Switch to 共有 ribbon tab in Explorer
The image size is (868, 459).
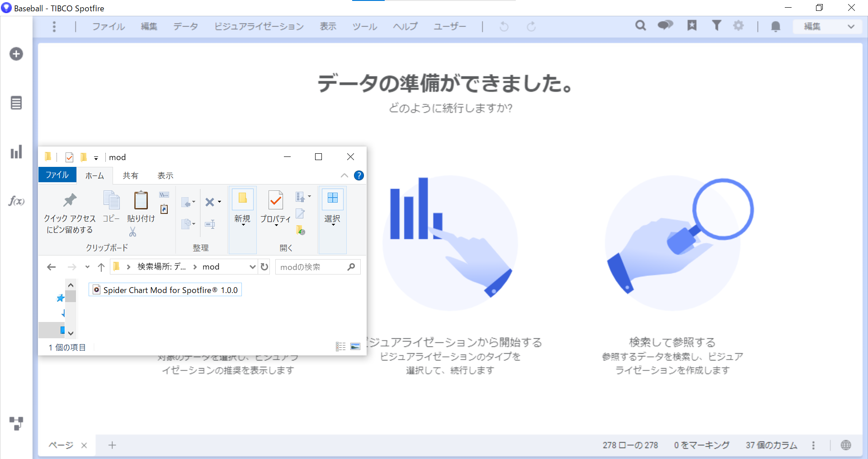[130, 175]
